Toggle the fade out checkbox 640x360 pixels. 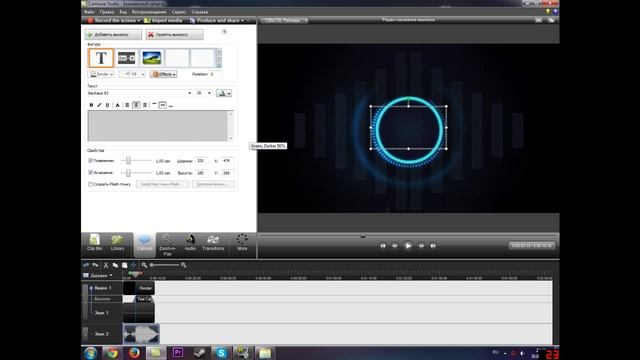[91, 172]
